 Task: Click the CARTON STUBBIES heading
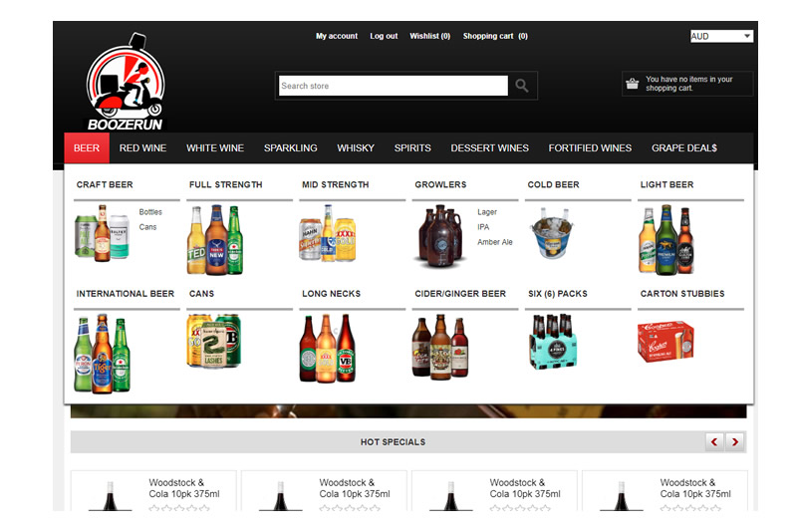pyautogui.click(x=682, y=294)
